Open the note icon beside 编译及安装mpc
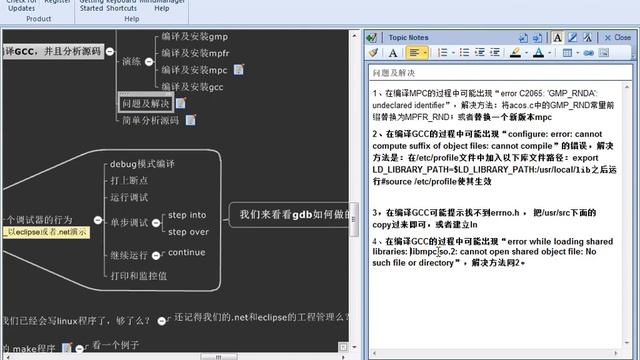 [239, 70]
